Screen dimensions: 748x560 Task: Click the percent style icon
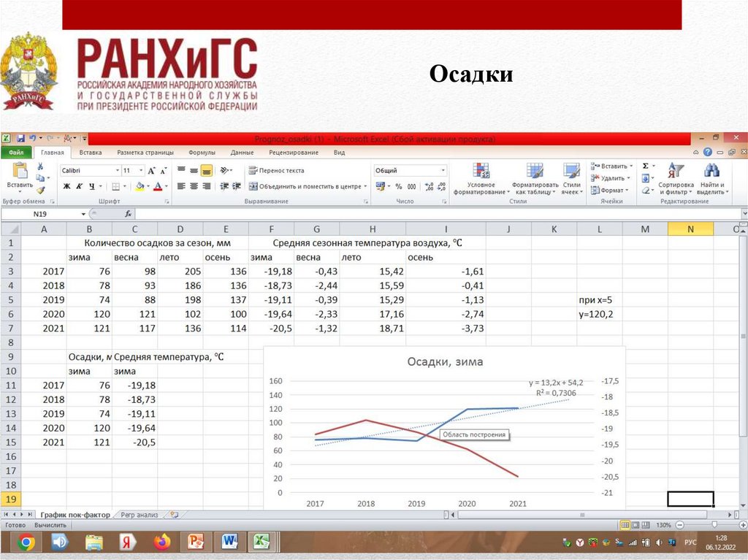click(400, 186)
